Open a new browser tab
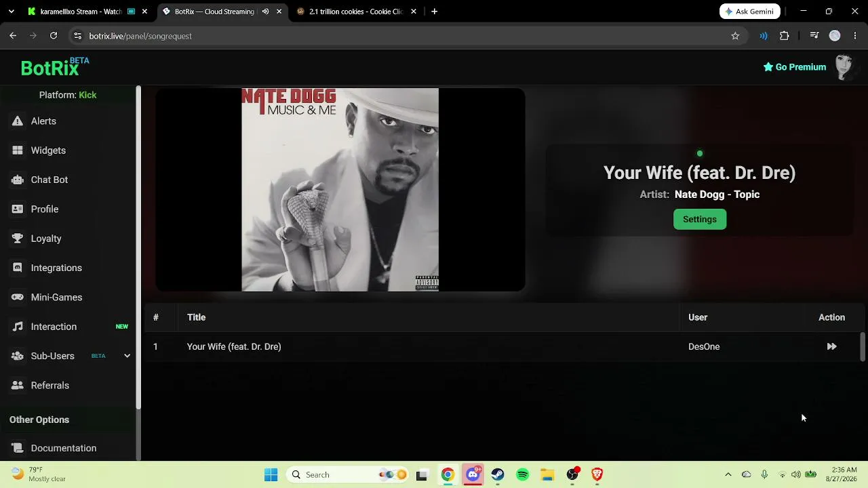 (x=434, y=12)
